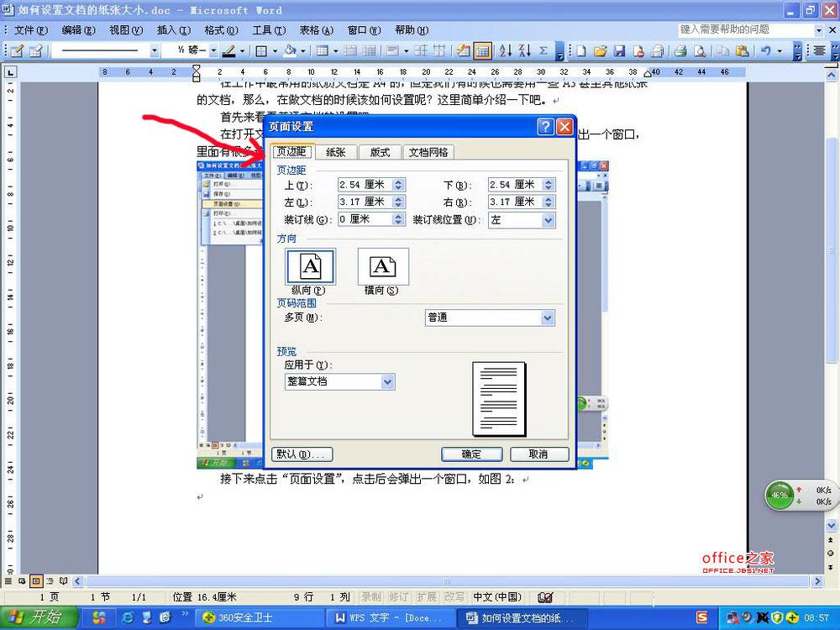Switch to Reading layout view icon

(x=63, y=580)
